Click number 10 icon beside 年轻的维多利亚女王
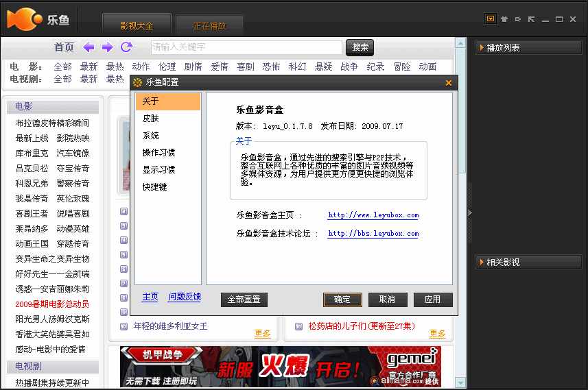Image resolution: width=588 pixels, height=390 pixels. pyautogui.click(x=124, y=326)
